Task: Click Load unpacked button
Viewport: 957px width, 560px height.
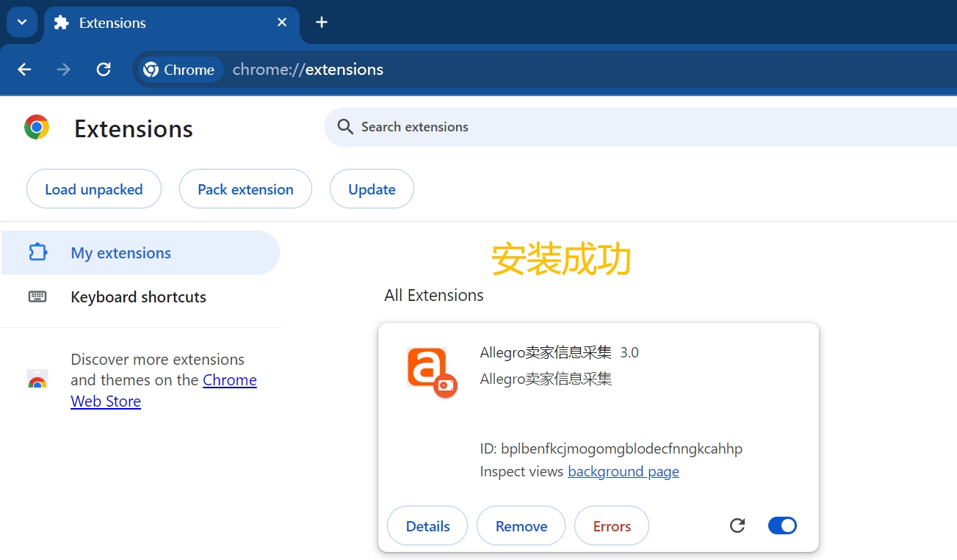Action: click(x=94, y=189)
